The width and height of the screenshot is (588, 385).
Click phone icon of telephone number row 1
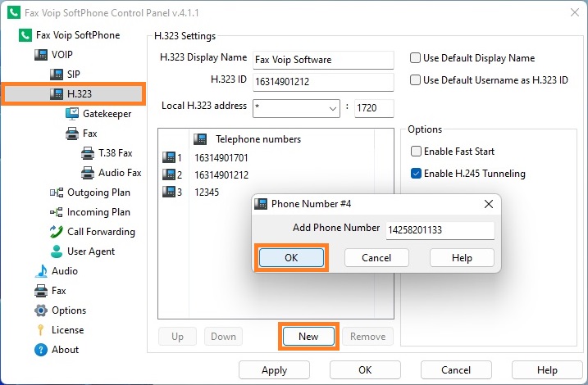pos(169,157)
